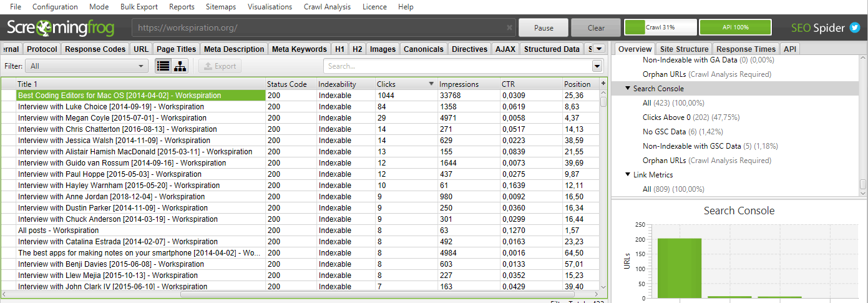Collapse the Search Console section
This screenshot has width=868, height=303.
(628, 89)
